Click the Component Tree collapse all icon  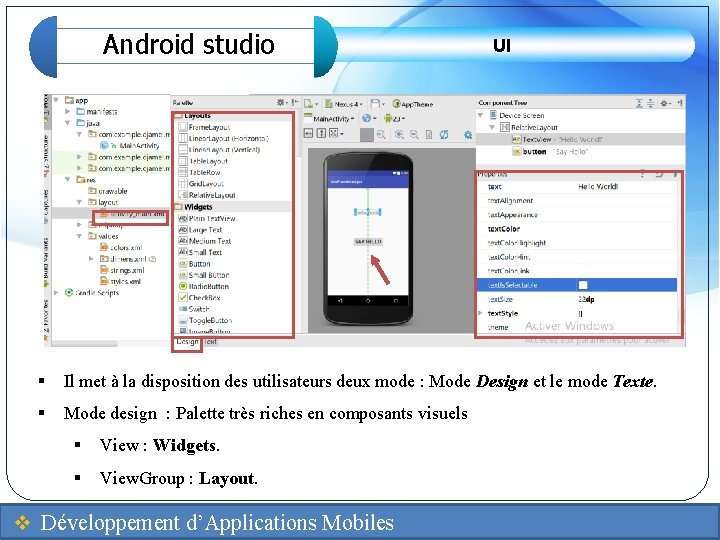pyautogui.click(x=651, y=103)
